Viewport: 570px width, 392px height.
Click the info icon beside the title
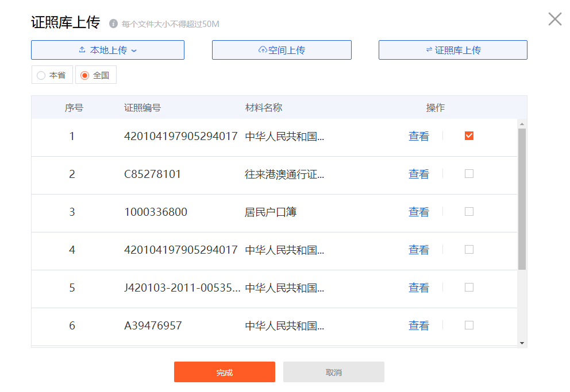tap(113, 24)
